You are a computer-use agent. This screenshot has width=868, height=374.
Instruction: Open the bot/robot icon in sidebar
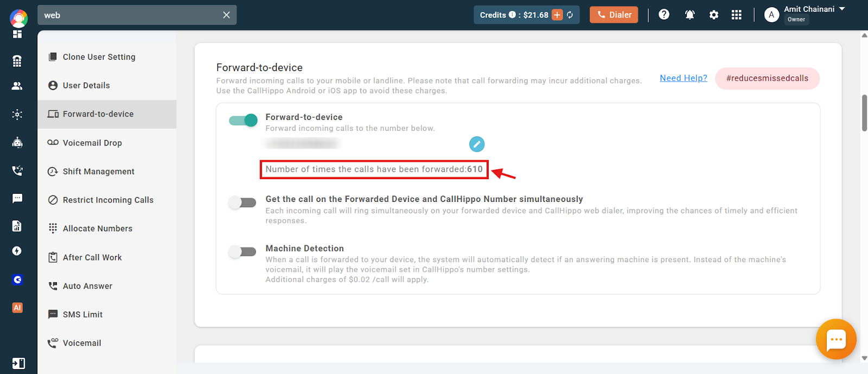point(17,143)
